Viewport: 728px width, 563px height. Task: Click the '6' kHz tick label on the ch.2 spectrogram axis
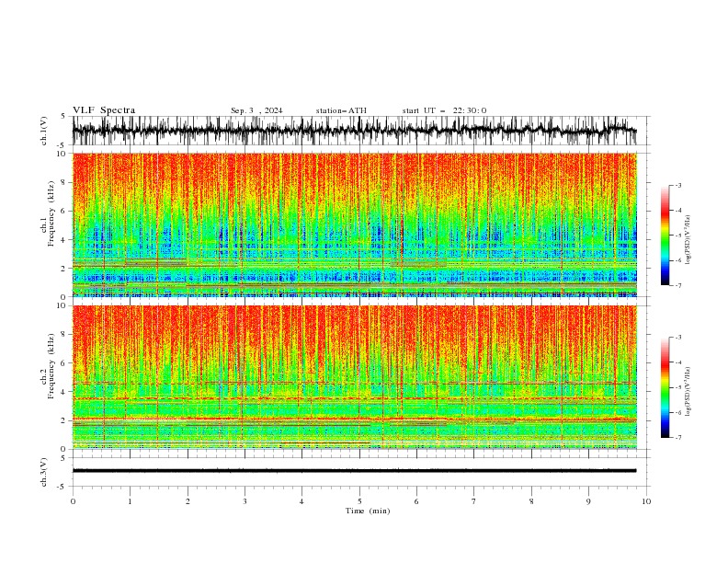64,362
